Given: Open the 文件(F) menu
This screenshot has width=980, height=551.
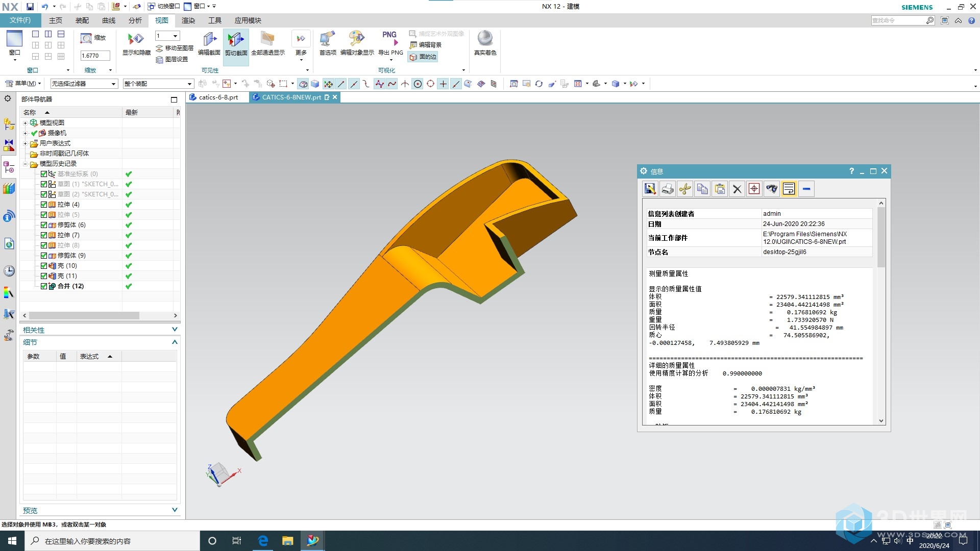Looking at the screenshot, I should [x=20, y=20].
